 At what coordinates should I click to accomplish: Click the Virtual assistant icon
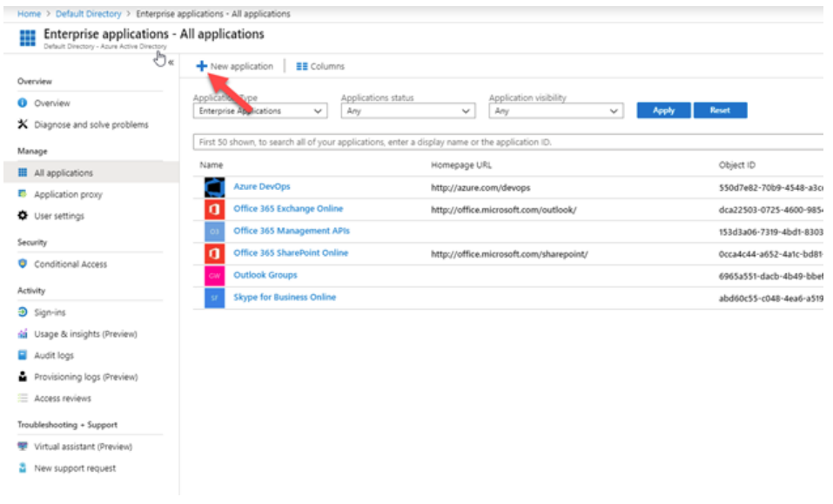click(x=23, y=446)
